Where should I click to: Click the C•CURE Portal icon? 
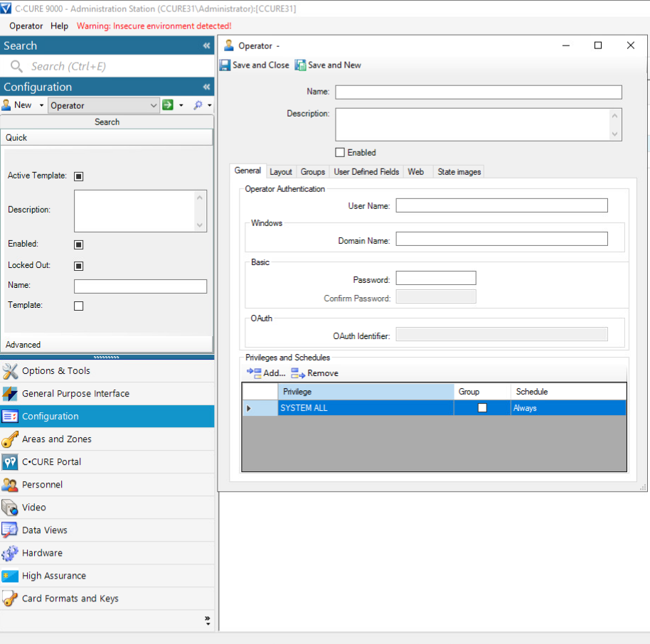tap(10, 462)
